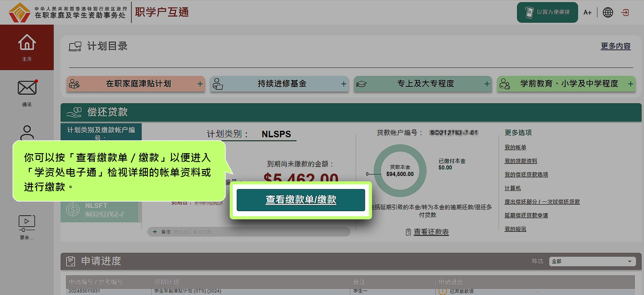Open the 通讯 mail envelope icon
644x295 pixels.
27,88
